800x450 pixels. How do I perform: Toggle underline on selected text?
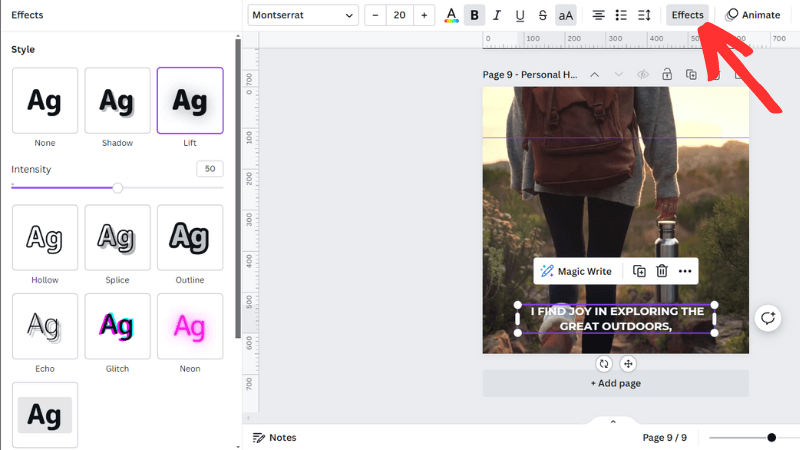click(x=520, y=15)
